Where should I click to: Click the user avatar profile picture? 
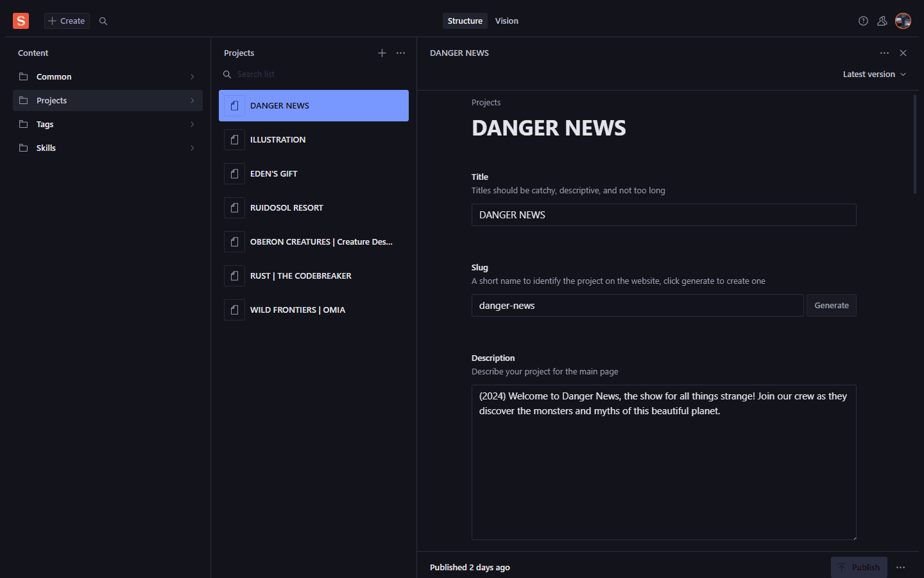(x=903, y=21)
